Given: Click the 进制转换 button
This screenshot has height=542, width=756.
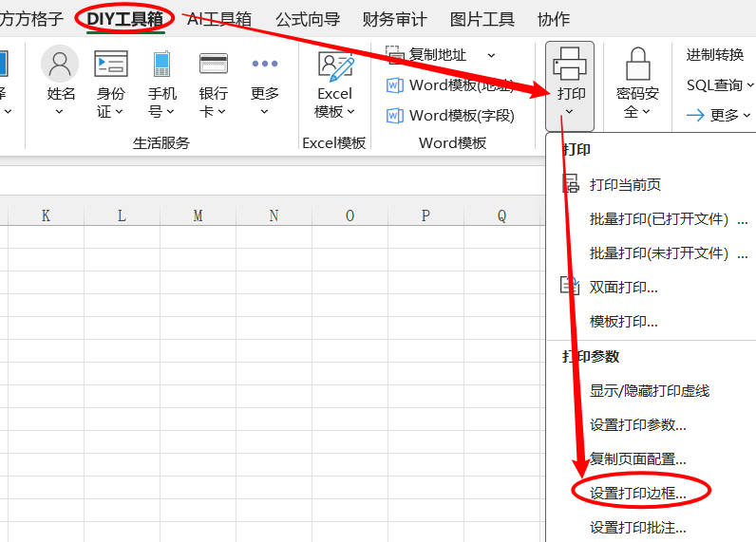Looking at the screenshot, I should [x=715, y=55].
